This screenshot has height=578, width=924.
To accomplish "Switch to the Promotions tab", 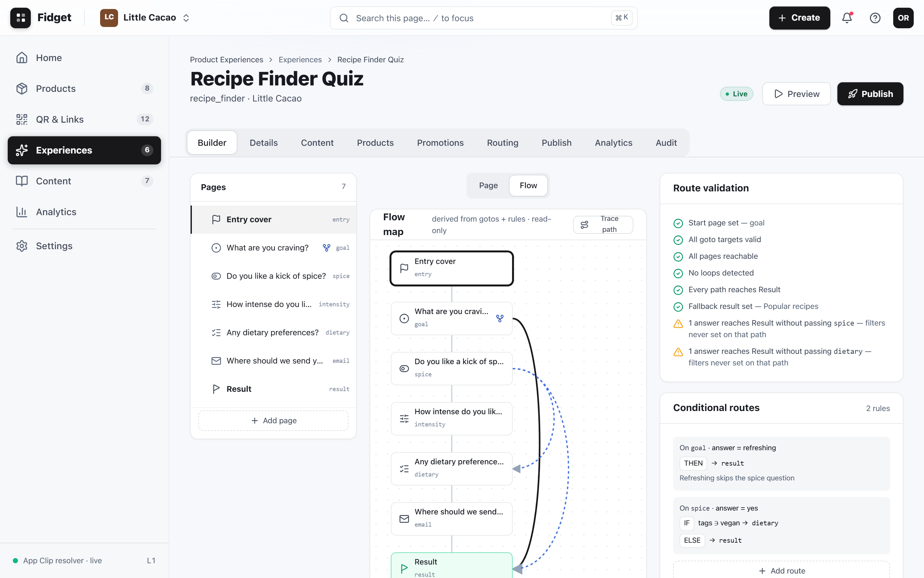I will (440, 143).
